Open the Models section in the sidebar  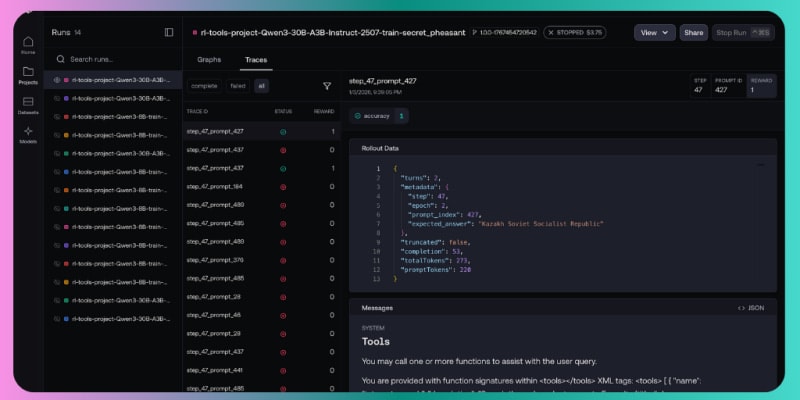click(28, 135)
